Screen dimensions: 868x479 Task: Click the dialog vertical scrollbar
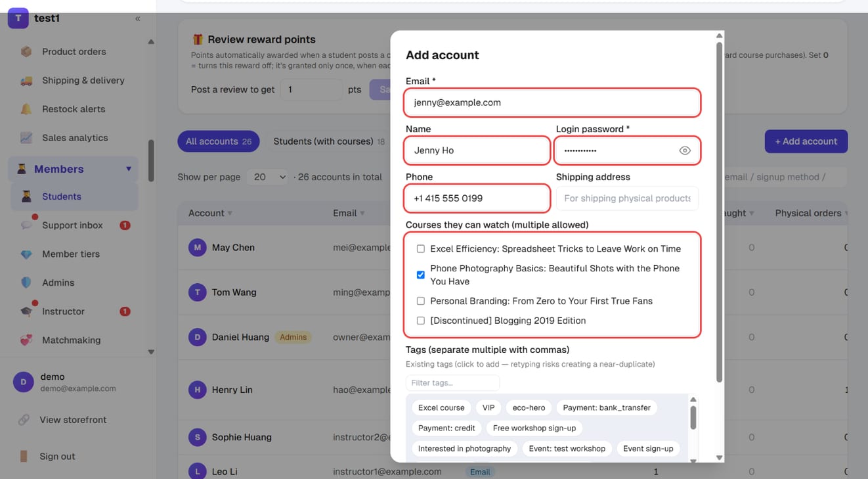pyautogui.click(x=719, y=212)
